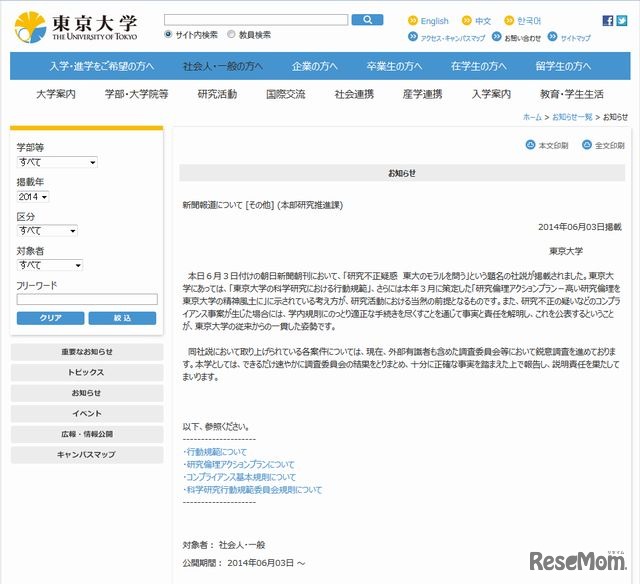Open 在学生の方へ menu

[x=479, y=66]
